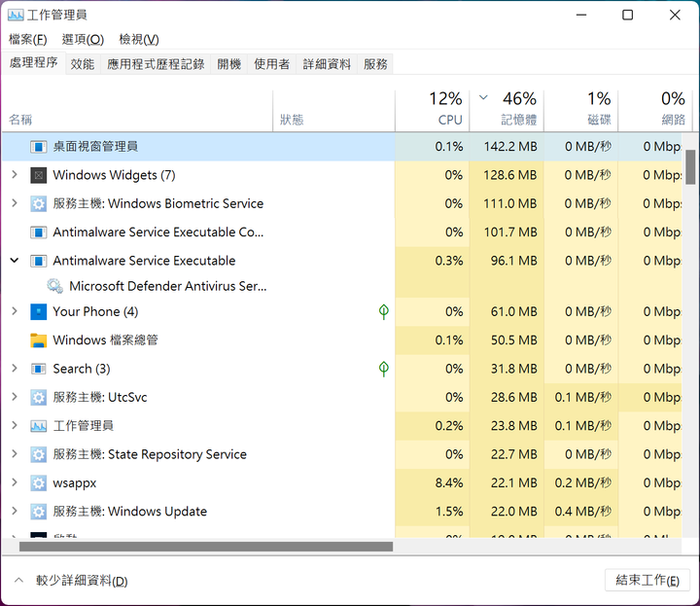Expand the Windows Widgets (7) group

point(15,175)
